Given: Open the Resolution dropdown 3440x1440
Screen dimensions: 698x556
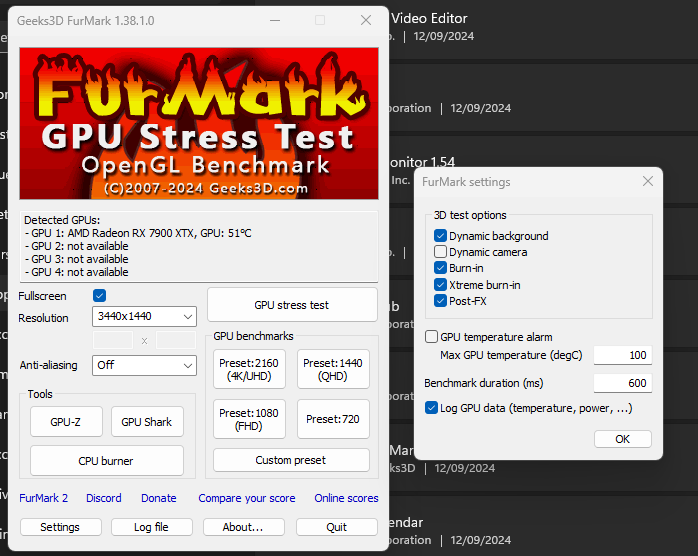Looking at the screenshot, I should click(x=144, y=317).
